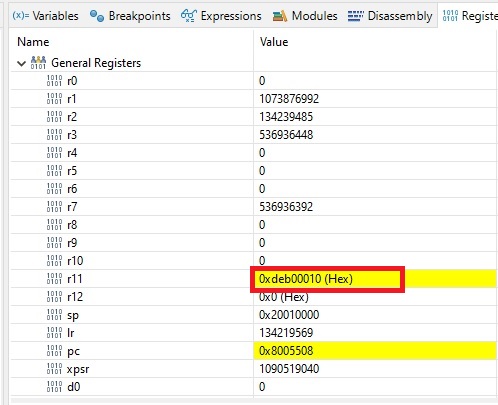Select register name r2
This screenshot has height=405, width=498.
click(x=72, y=117)
